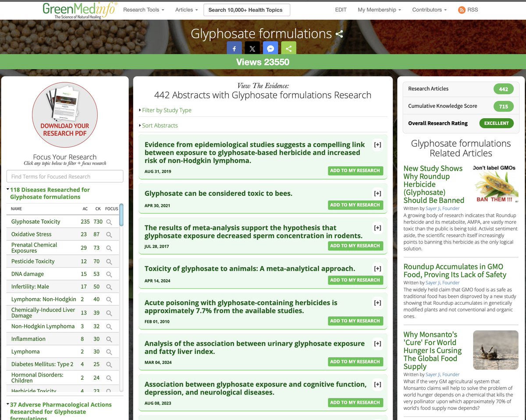Click the diseases list scrollbar

[121, 215]
